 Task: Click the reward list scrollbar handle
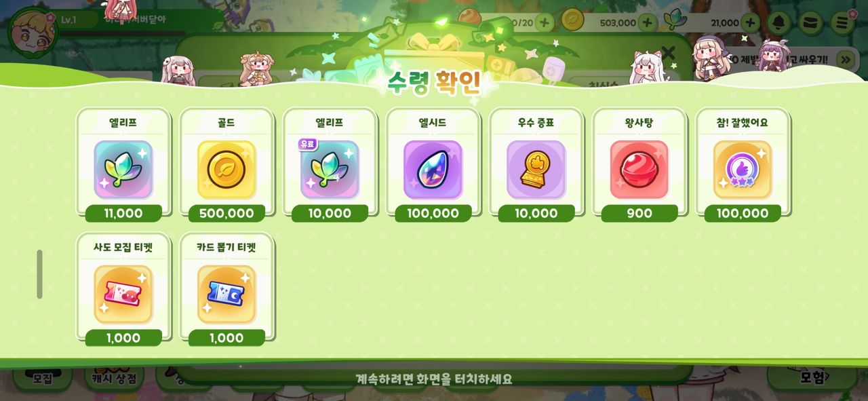[x=39, y=274]
